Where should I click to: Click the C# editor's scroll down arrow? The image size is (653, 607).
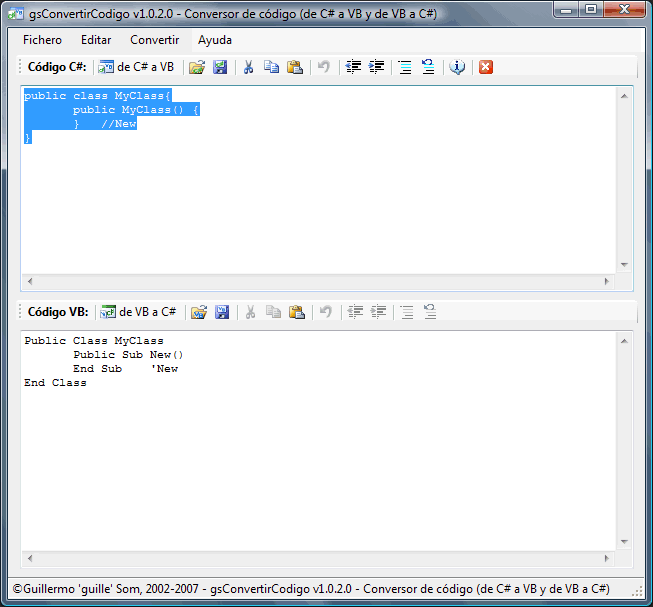(624, 265)
